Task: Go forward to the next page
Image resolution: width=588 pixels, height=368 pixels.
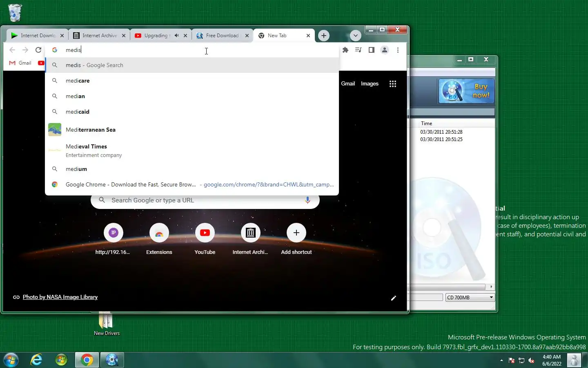Action: pos(25,50)
